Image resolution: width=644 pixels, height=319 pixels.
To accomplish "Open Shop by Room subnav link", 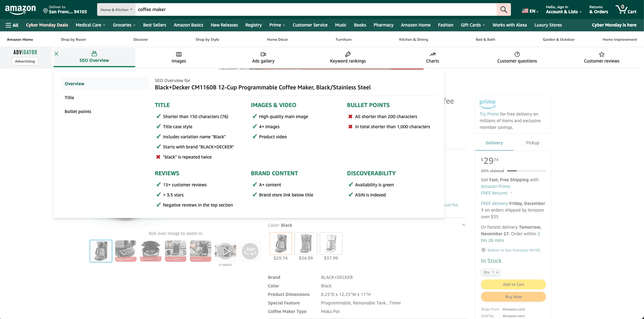I will (x=73, y=39).
